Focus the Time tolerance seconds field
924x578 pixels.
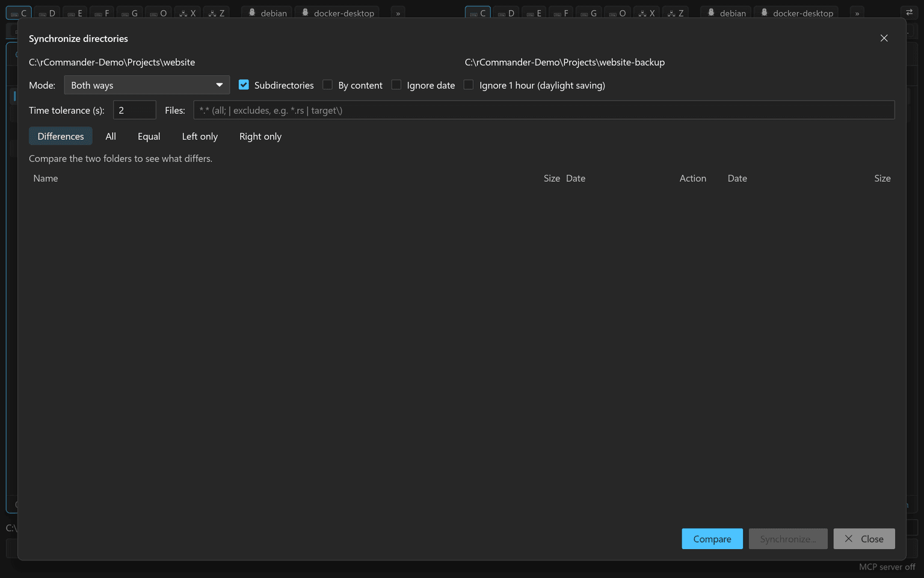point(135,110)
